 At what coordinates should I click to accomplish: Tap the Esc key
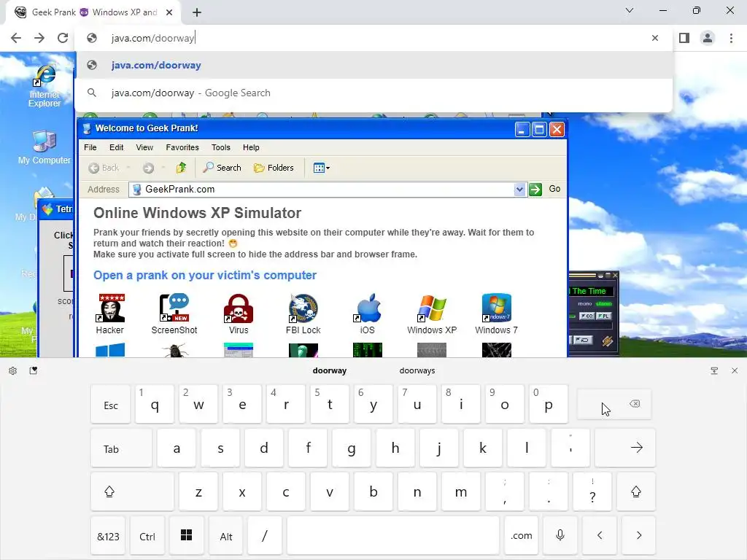pyautogui.click(x=111, y=404)
